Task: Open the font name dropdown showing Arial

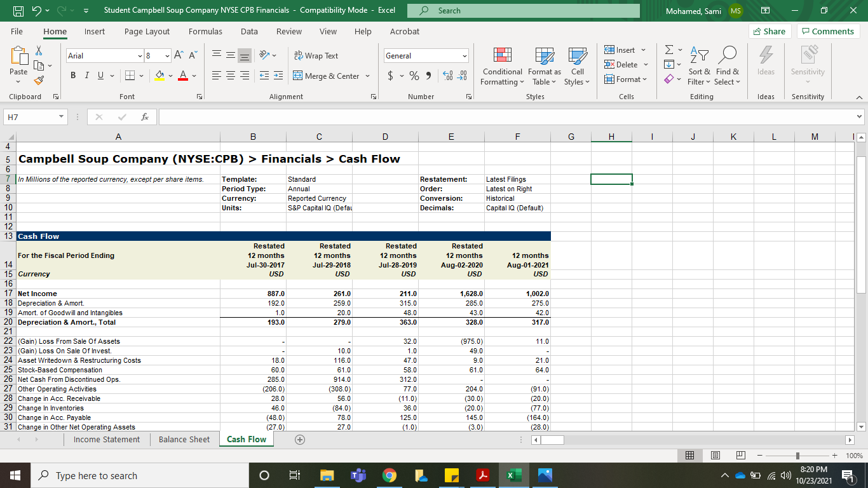Action: tap(141, 55)
